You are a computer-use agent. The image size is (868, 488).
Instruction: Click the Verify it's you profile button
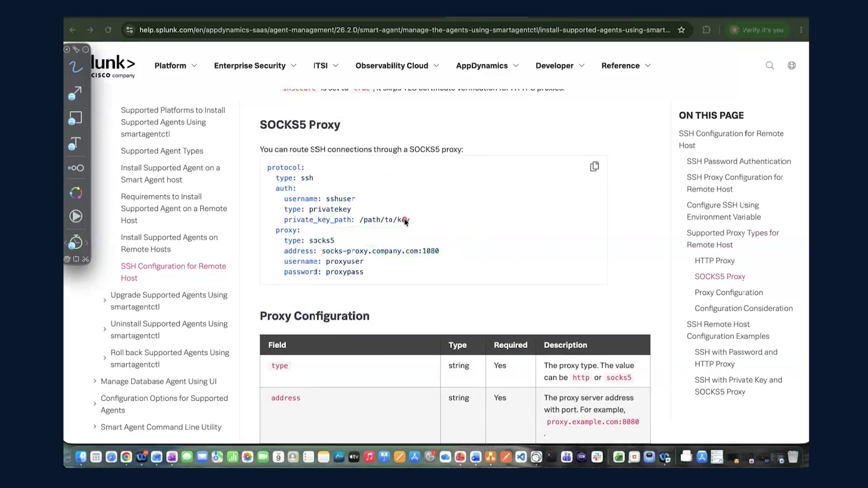point(757,30)
